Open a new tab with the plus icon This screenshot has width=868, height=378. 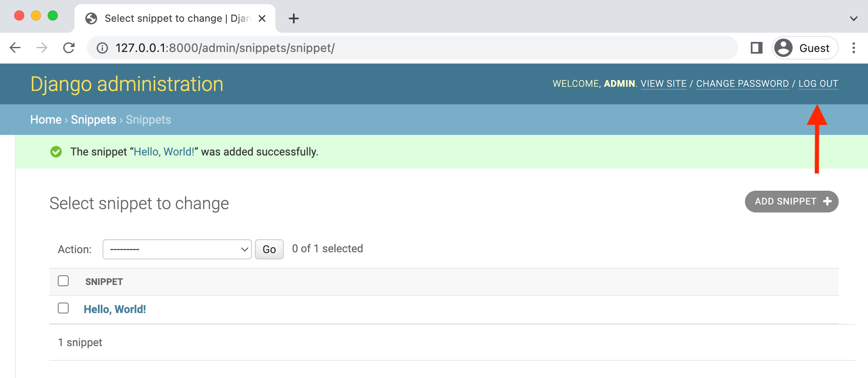click(x=294, y=18)
